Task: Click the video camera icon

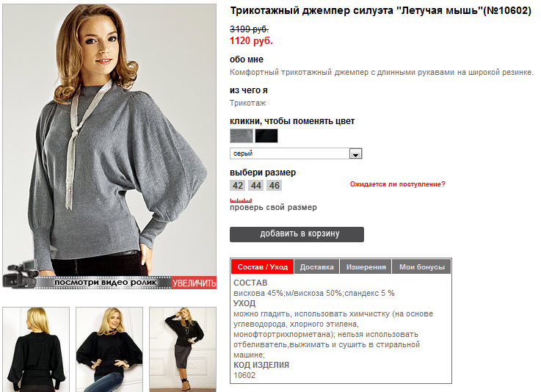Action: (x=20, y=275)
